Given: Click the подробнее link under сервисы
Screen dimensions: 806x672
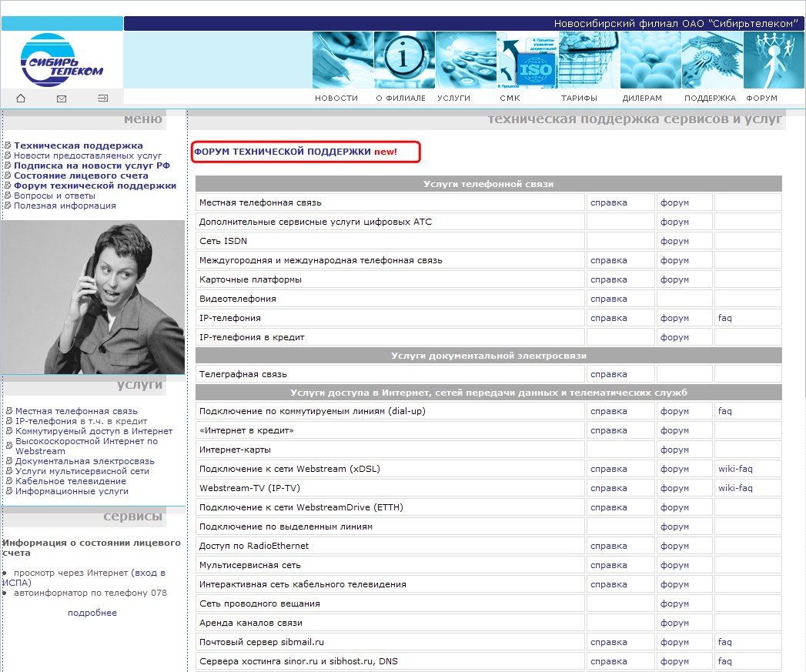Looking at the screenshot, I should [92, 613].
